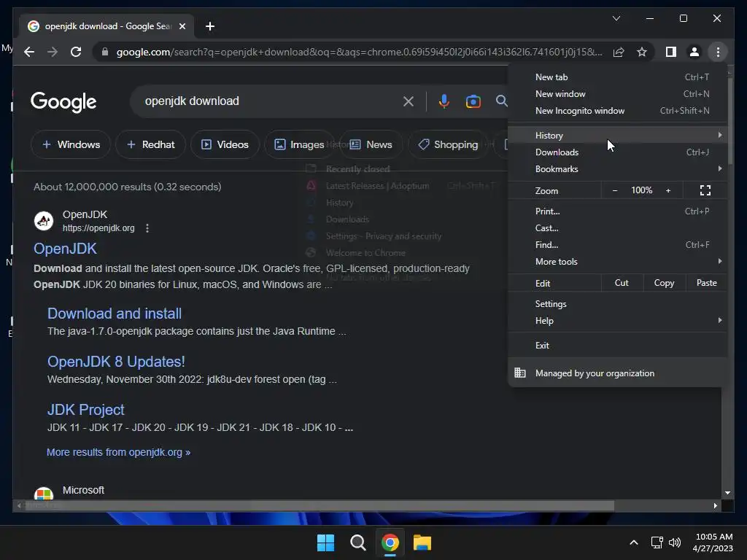Image resolution: width=747 pixels, height=560 pixels.
Task: Click the network tray icon
Action: point(657,542)
